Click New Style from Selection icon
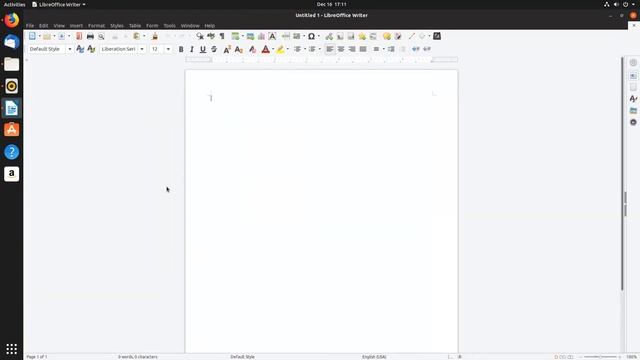The image size is (640, 360). [x=91, y=49]
